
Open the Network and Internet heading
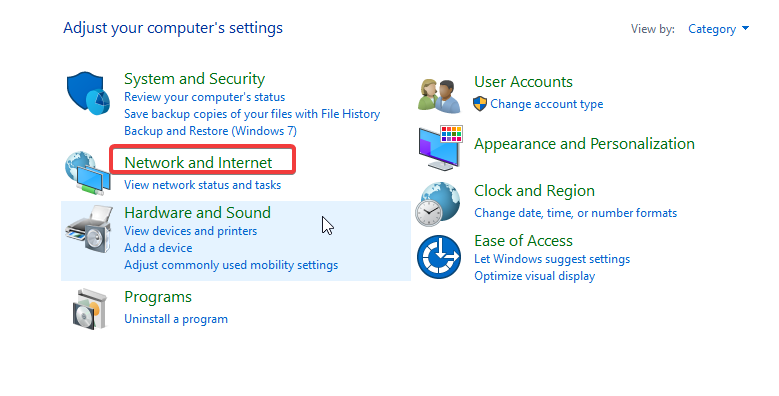198,162
